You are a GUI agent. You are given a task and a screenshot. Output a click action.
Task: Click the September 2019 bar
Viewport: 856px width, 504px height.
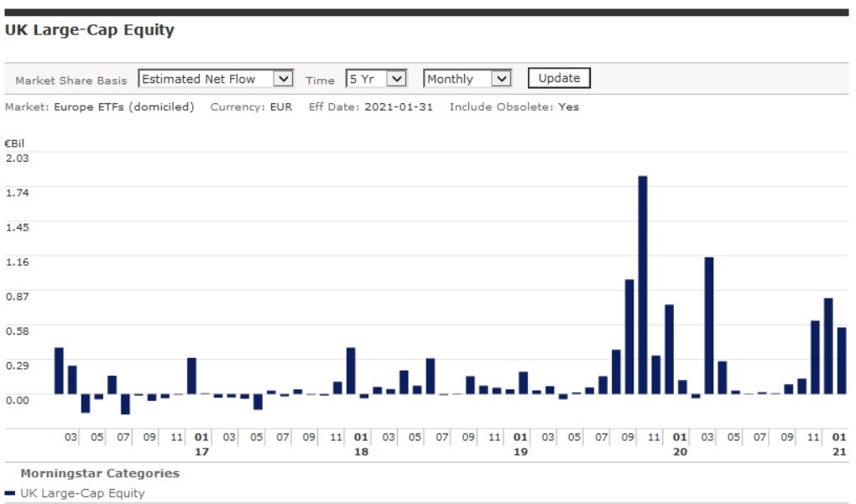[x=629, y=336]
